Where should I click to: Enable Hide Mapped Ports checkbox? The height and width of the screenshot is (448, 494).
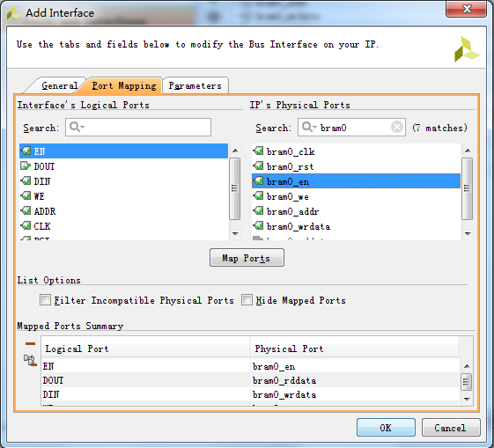[247, 300]
